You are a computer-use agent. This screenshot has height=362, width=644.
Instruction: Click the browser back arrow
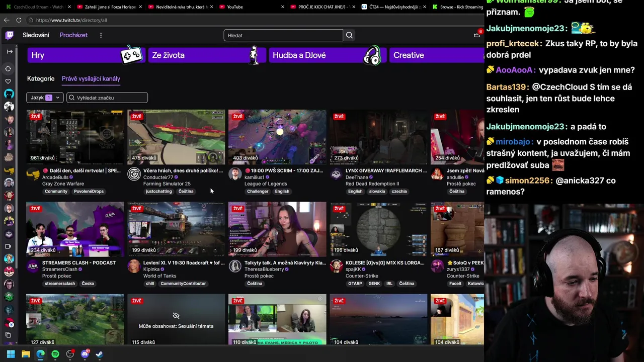7,20
